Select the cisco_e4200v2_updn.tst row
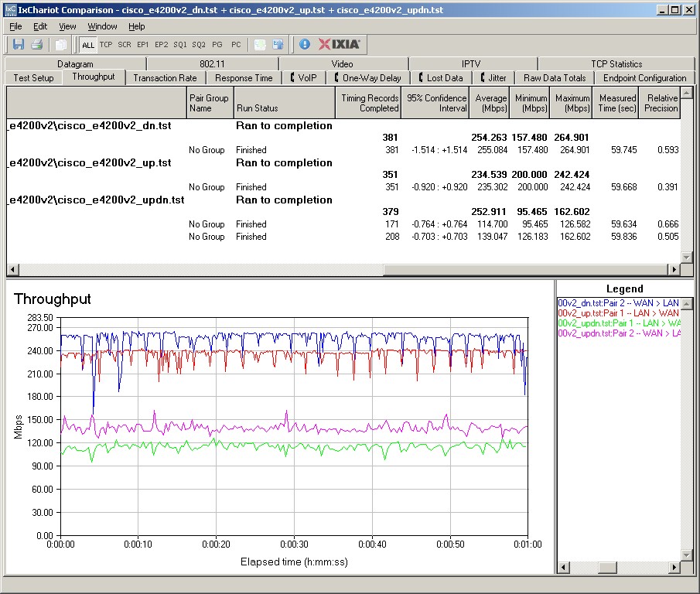This screenshot has width=700, height=594. pyautogui.click(x=343, y=200)
